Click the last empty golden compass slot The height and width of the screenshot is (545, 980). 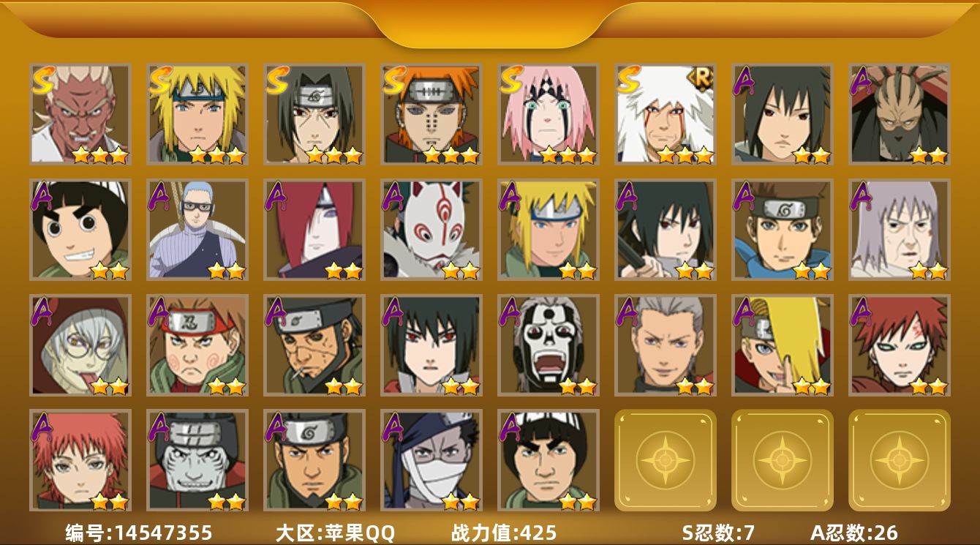[x=899, y=460]
